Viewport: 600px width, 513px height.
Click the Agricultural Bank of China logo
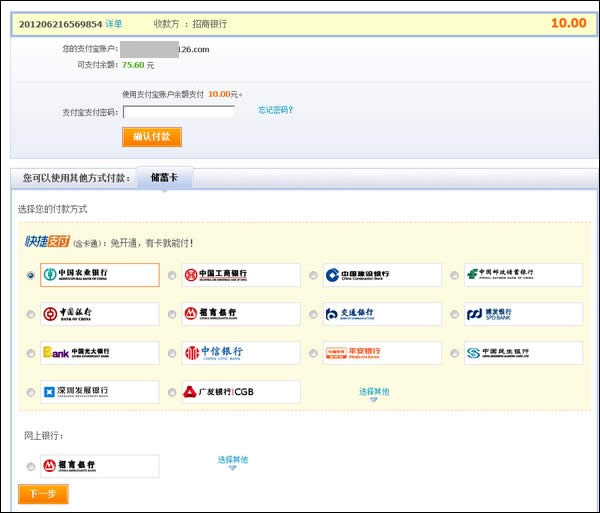[99, 275]
